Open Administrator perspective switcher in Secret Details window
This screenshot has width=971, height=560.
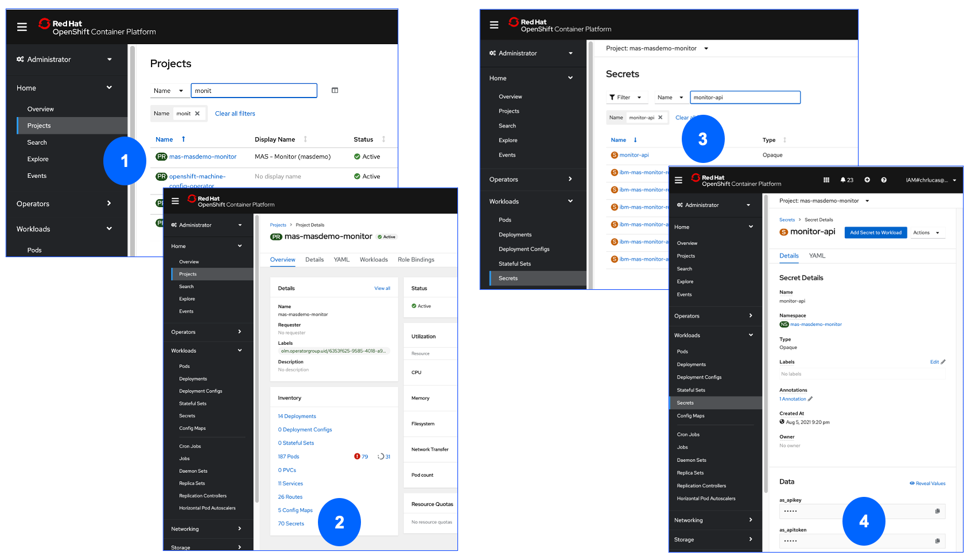(x=714, y=205)
